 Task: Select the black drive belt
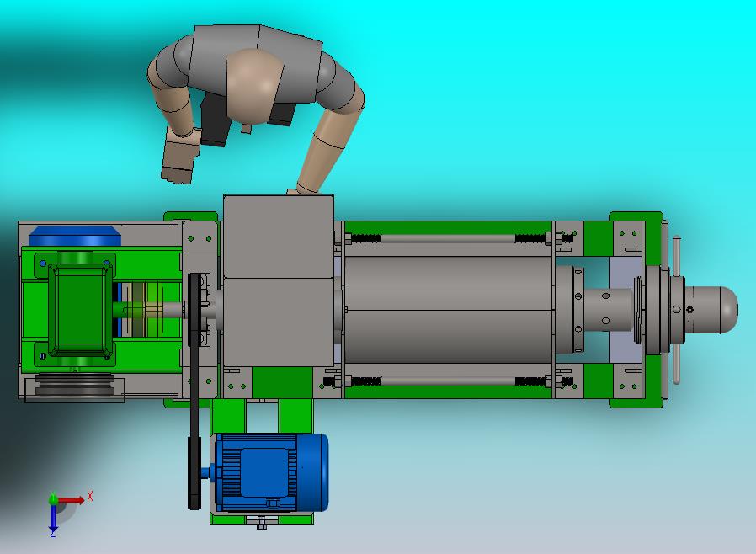click(194, 392)
